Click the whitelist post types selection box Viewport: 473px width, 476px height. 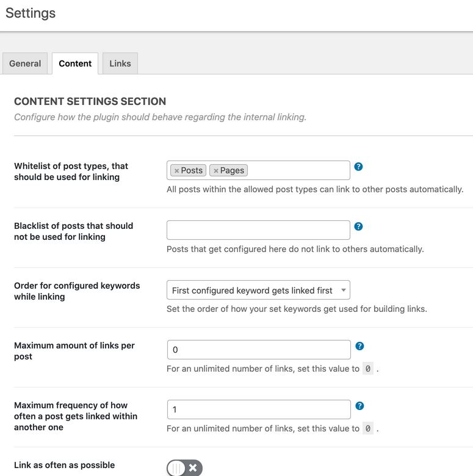coord(258,170)
